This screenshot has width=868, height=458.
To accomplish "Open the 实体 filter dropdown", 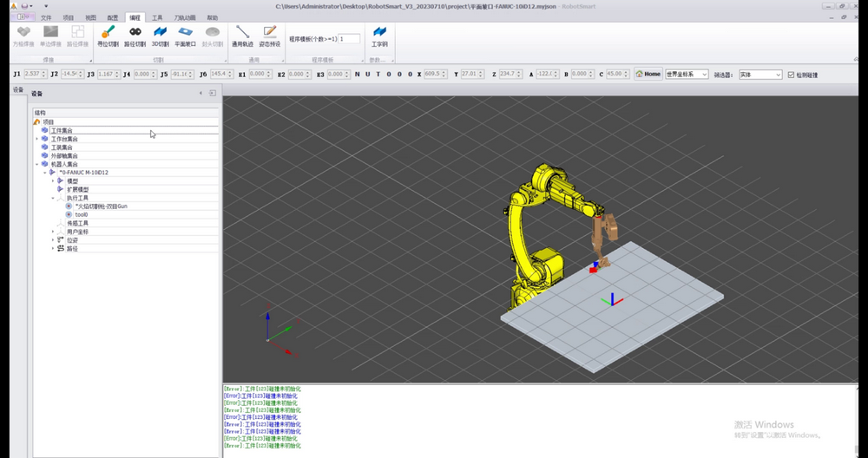I will tap(759, 75).
